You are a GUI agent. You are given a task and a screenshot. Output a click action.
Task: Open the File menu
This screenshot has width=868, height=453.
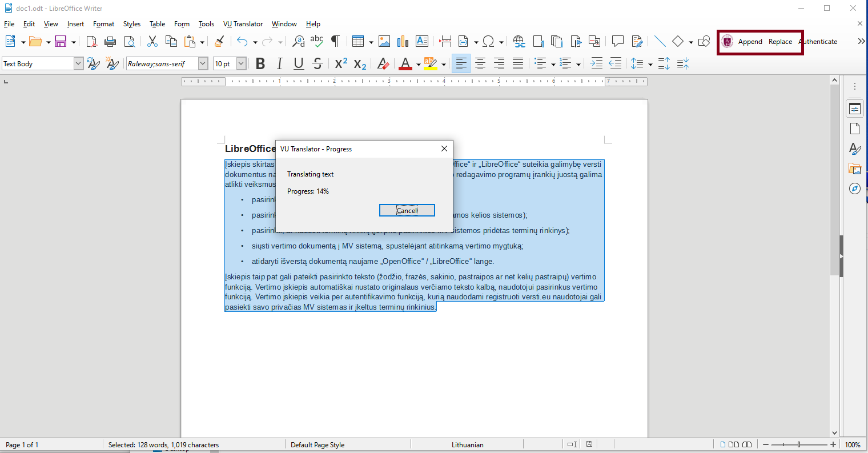[x=9, y=24]
